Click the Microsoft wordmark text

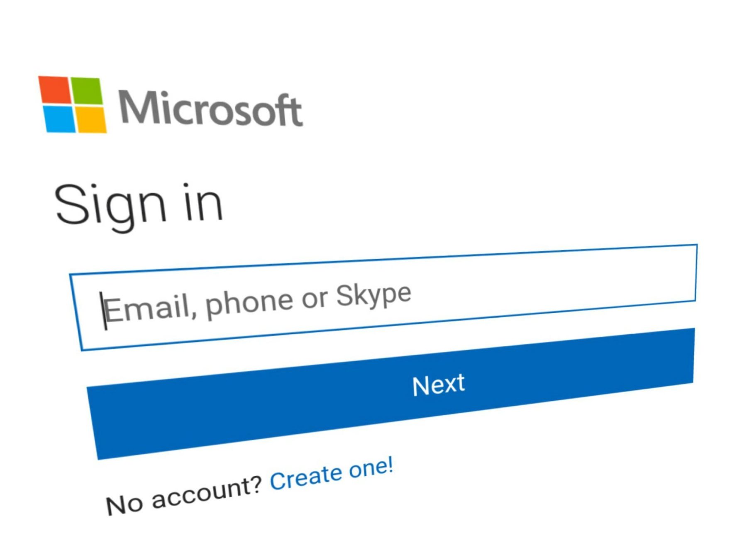pos(210,109)
